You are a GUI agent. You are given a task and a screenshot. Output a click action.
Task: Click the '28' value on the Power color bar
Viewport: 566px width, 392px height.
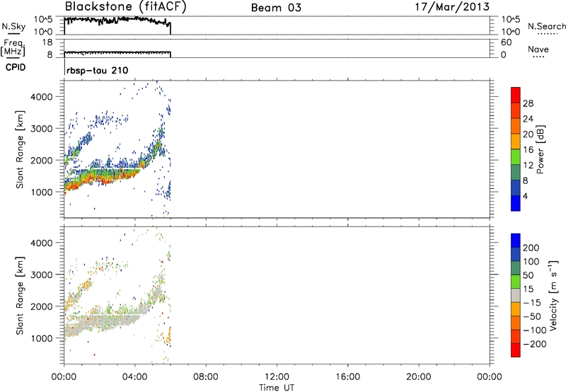528,103
